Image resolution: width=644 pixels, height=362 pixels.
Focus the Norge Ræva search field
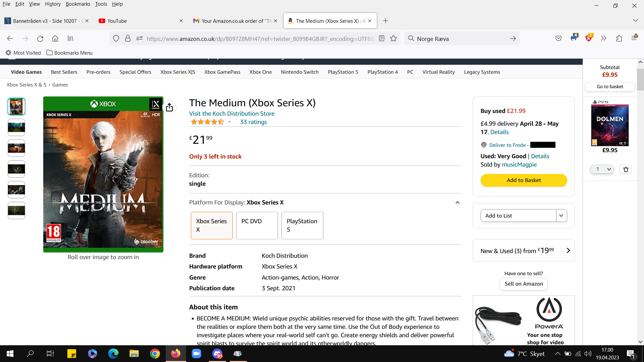click(x=462, y=39)
